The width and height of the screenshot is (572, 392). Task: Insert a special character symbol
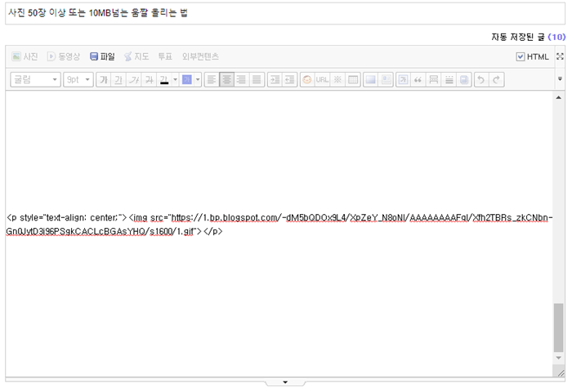point(337,79)
